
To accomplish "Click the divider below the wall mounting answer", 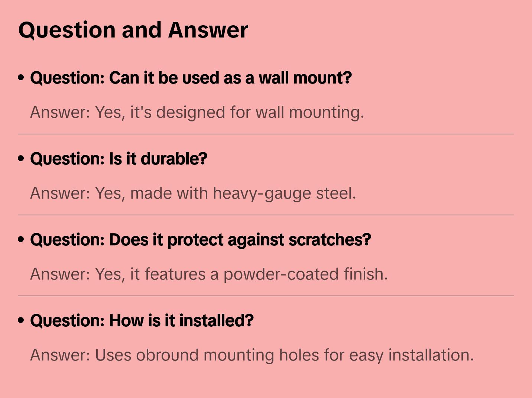I will [x=266, y=134].
